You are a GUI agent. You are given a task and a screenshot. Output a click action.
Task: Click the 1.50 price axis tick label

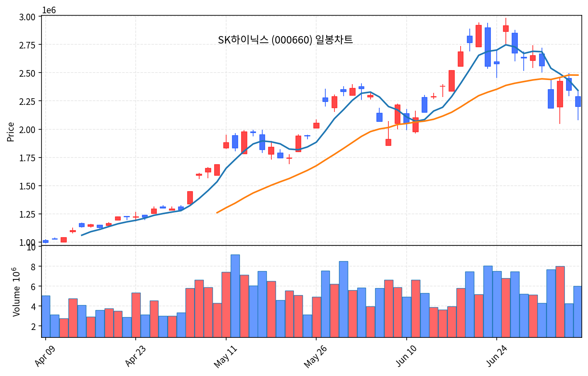[27, 186]
